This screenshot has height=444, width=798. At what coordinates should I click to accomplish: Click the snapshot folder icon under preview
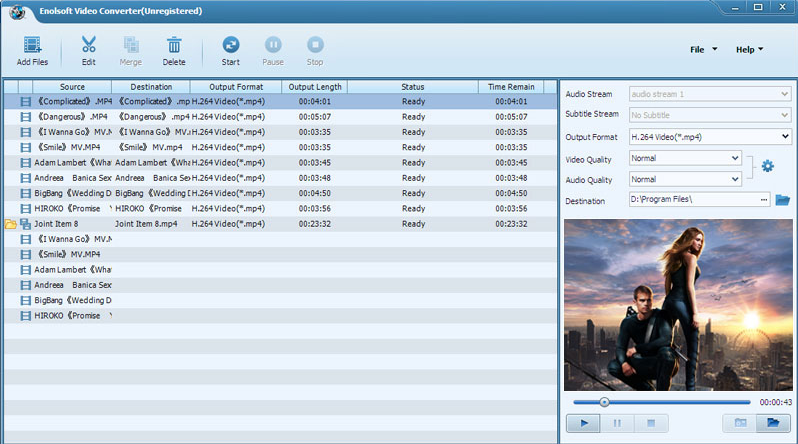[739, 423]
